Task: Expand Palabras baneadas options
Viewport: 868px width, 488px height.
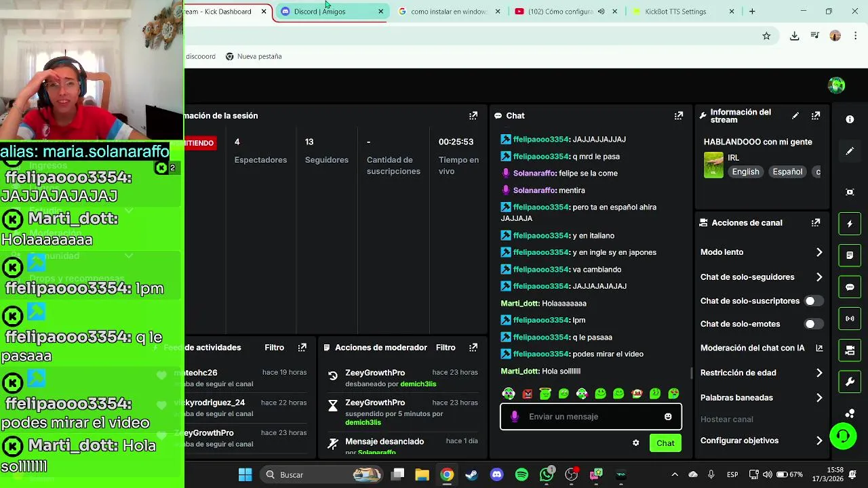Action: tap(819, 398)
